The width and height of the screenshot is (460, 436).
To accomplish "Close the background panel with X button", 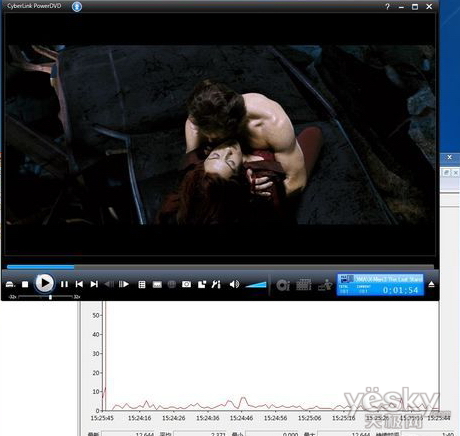I will 449,157.
